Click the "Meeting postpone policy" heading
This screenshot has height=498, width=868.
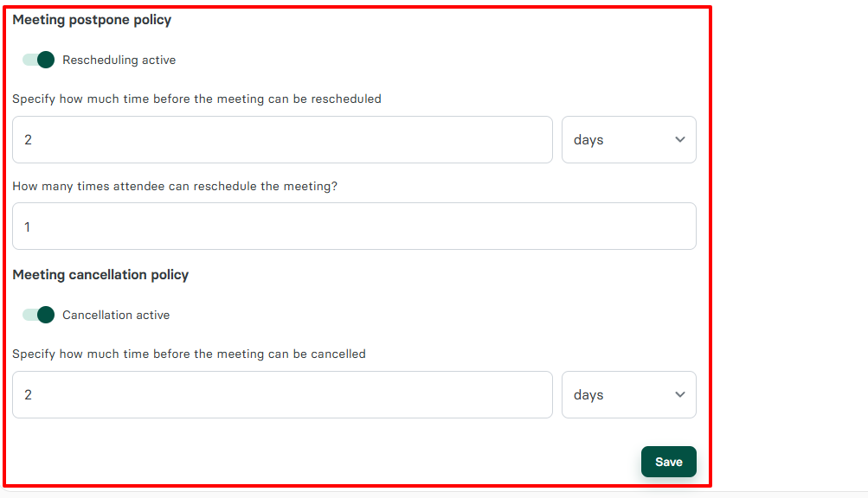click(x=92, y=19)
